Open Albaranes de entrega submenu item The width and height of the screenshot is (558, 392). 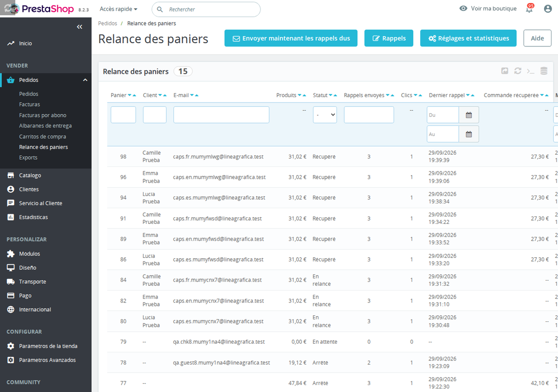pos(45,126)
